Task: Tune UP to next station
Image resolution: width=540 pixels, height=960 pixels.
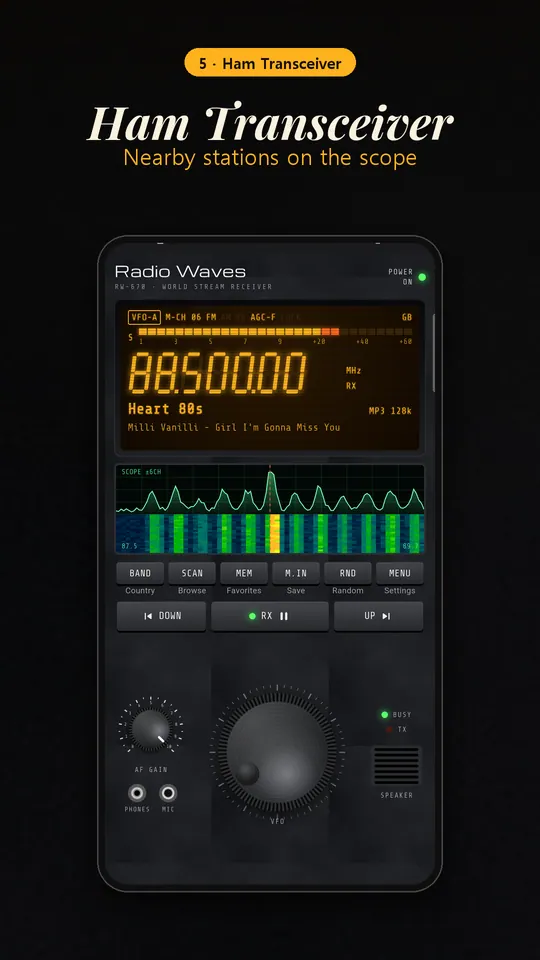Action: pyautogui.click(x=378, y=616)
